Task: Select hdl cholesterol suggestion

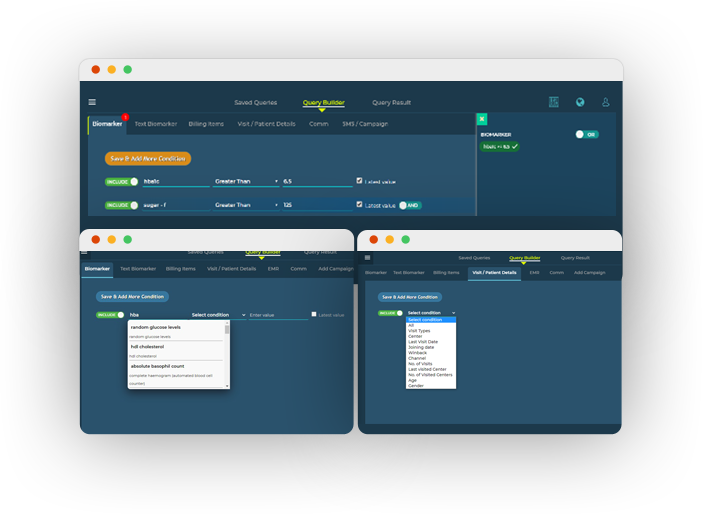Action: [176, 351]
